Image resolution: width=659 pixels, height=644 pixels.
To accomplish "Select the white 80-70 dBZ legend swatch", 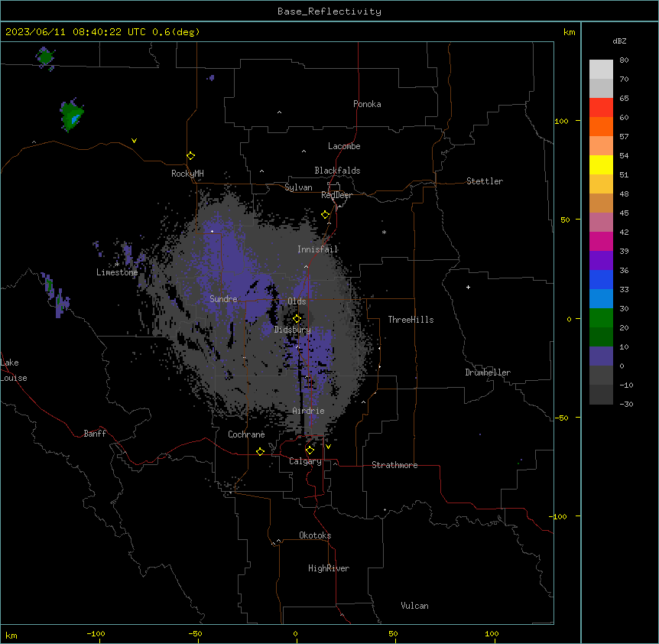I will pyautogui.click(x=601, y=70).
